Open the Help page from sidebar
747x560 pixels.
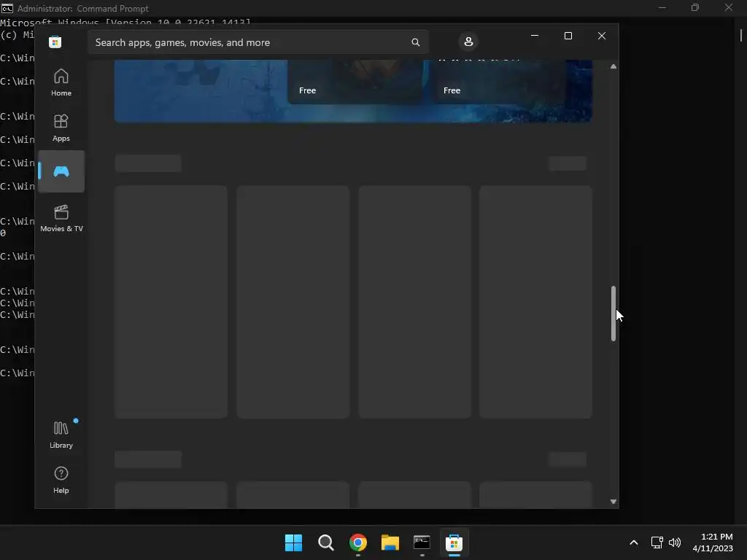(x=61, y=480)
